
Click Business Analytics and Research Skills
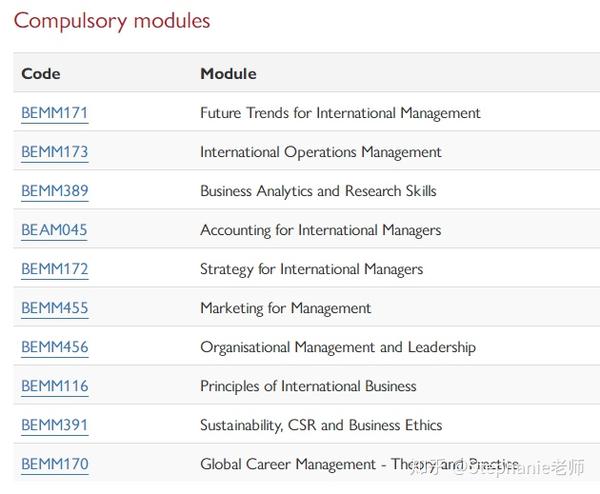click(x=318, y=191)
